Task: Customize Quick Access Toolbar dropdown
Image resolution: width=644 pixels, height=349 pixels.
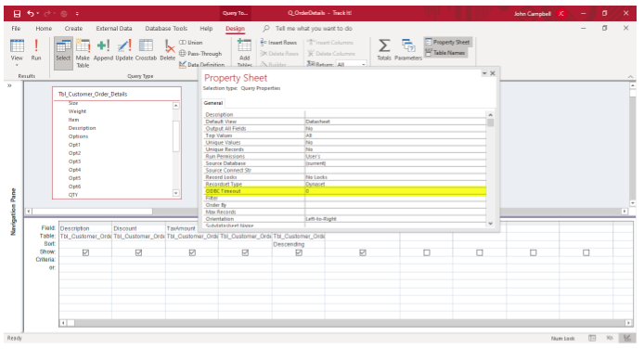Action: (77, 14)
